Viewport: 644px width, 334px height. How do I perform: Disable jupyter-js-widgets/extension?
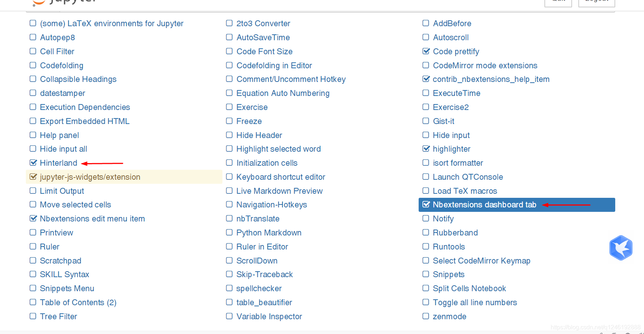pyautogui.click(x=33, y=176)
